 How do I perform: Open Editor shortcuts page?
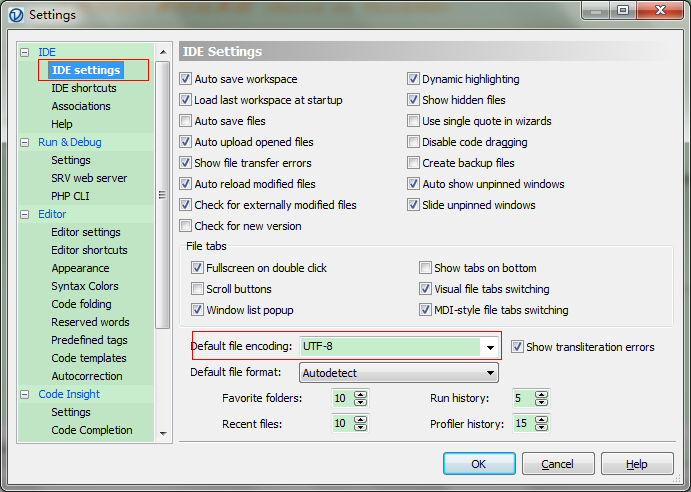point(89,250)
